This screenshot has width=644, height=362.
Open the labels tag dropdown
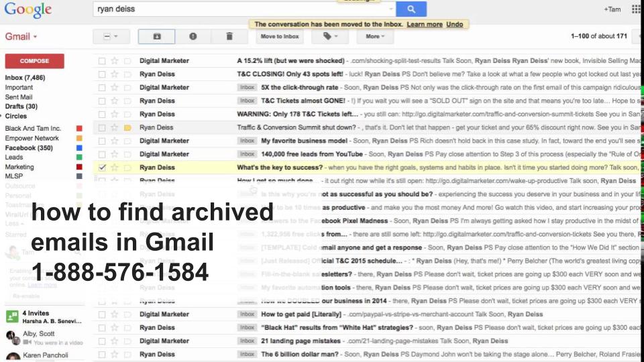click(330, 36)
